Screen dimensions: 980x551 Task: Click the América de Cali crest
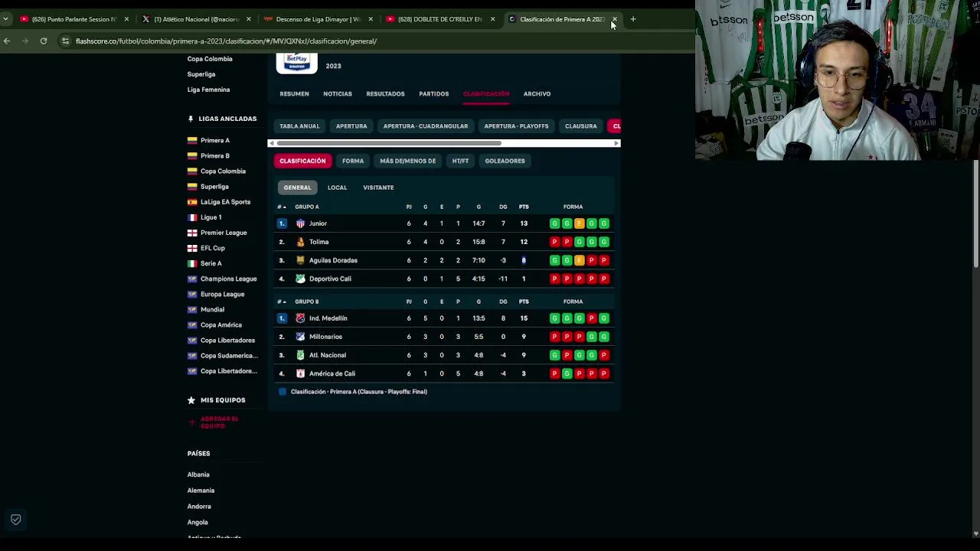click(x=301, y=373)
